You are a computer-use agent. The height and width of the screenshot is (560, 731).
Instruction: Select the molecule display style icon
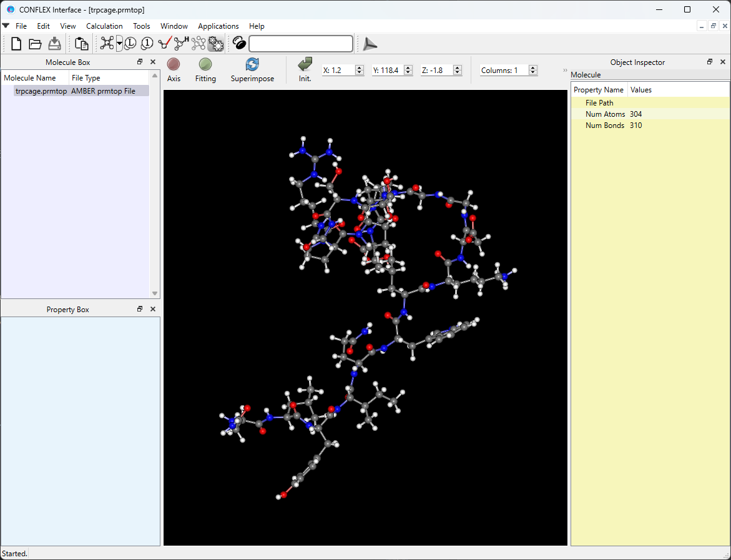[x=107, y=44]
